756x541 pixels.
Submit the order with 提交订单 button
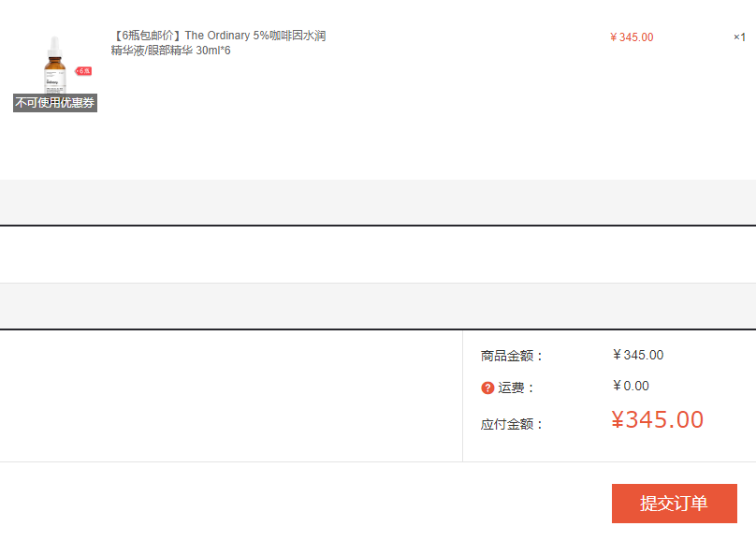pyautogui.click(x=674, y=504)
